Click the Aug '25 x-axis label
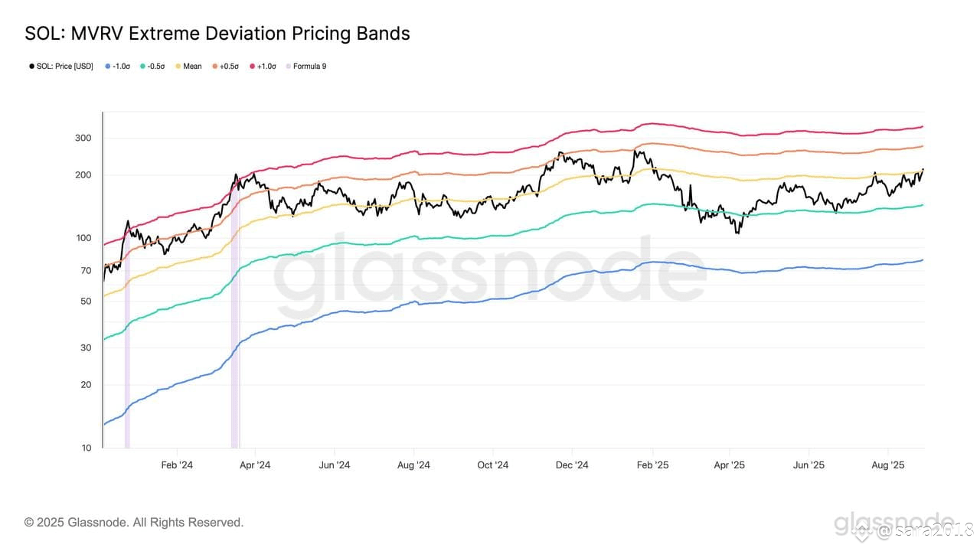This screenshot has width=980, height=551. click(x=887, y=465)
